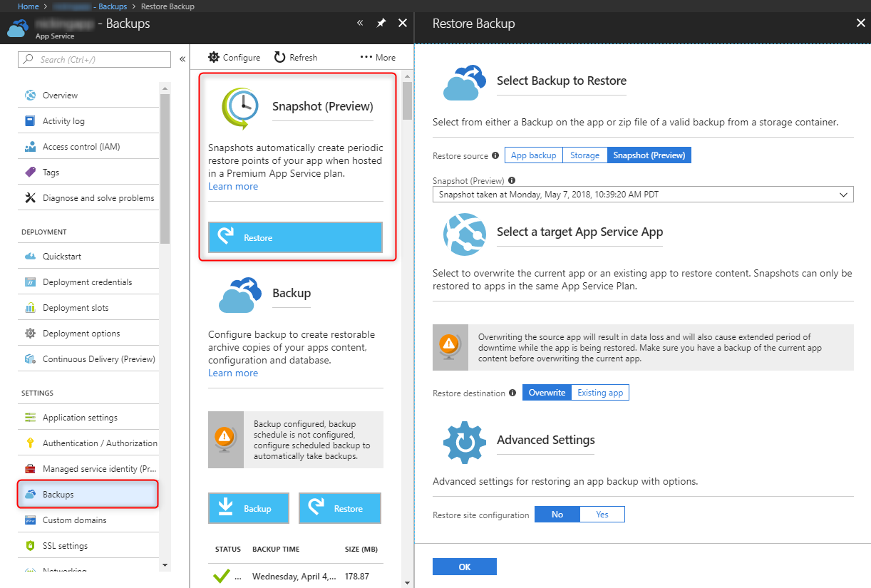Open Diagnose and solve problems

(x=98, y=198)
